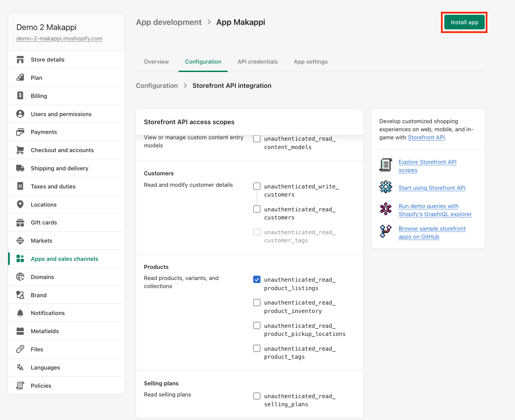Click the Markets globe icon

20,241
